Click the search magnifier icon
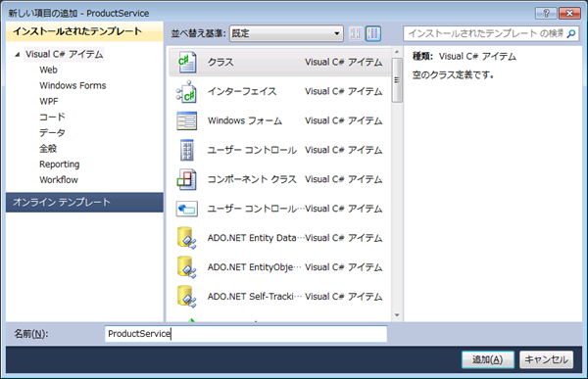The width and height of the screenshot is (588, 379). point(571,33)
